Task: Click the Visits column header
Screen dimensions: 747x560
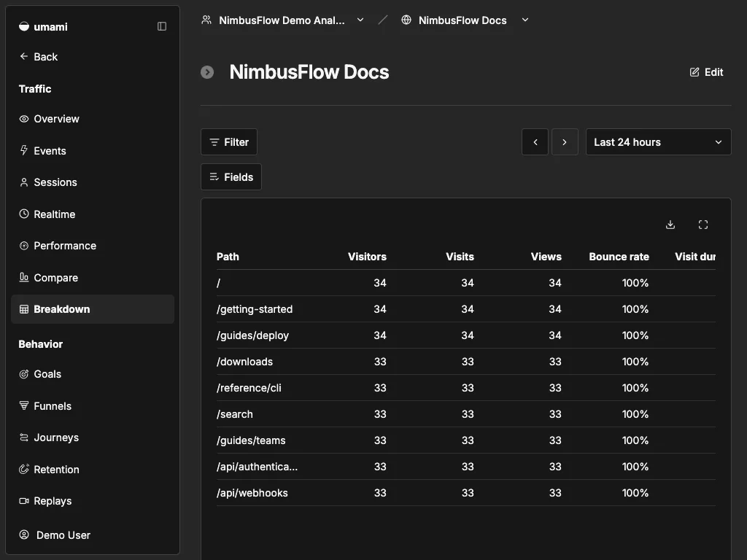Action: coord(460,257)
